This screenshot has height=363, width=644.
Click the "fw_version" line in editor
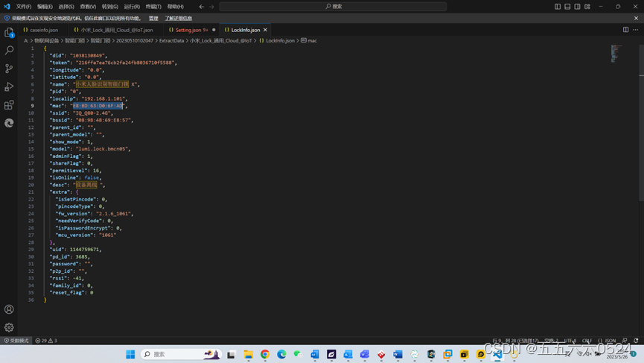95,213
